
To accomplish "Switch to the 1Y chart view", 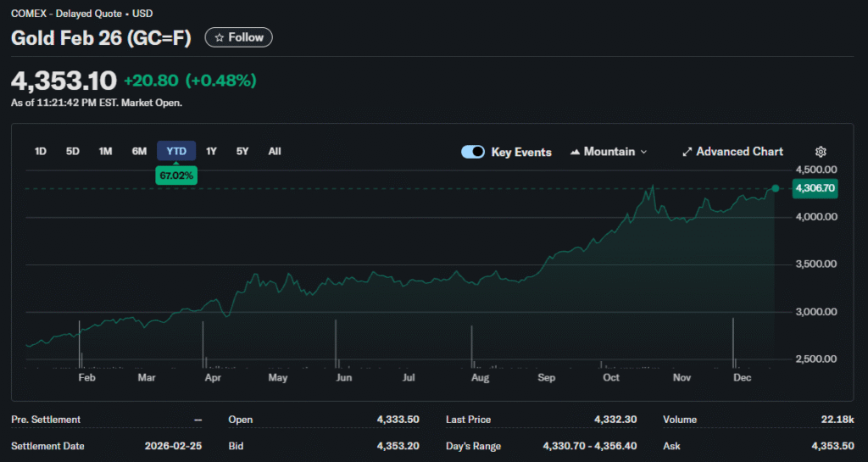I will coord(212,152).
